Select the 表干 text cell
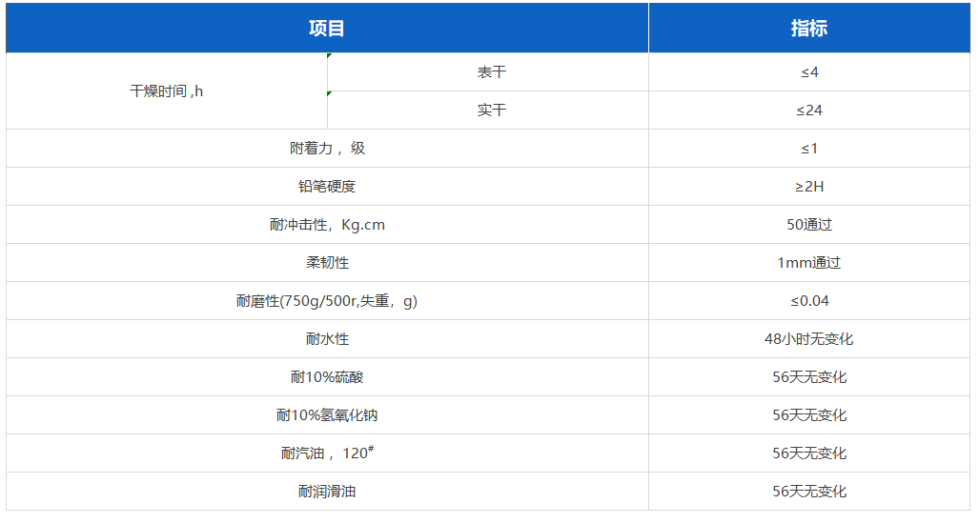The width and height of the screenshot is (980, 524). 491,72
